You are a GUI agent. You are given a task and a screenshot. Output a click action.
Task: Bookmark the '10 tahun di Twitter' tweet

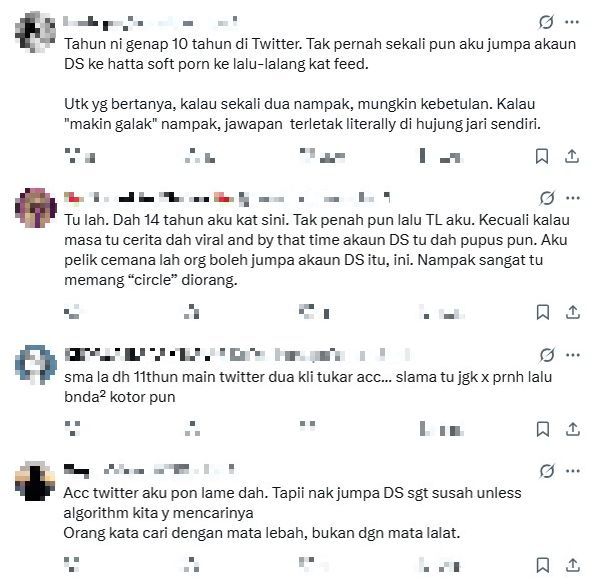[542, 156]
